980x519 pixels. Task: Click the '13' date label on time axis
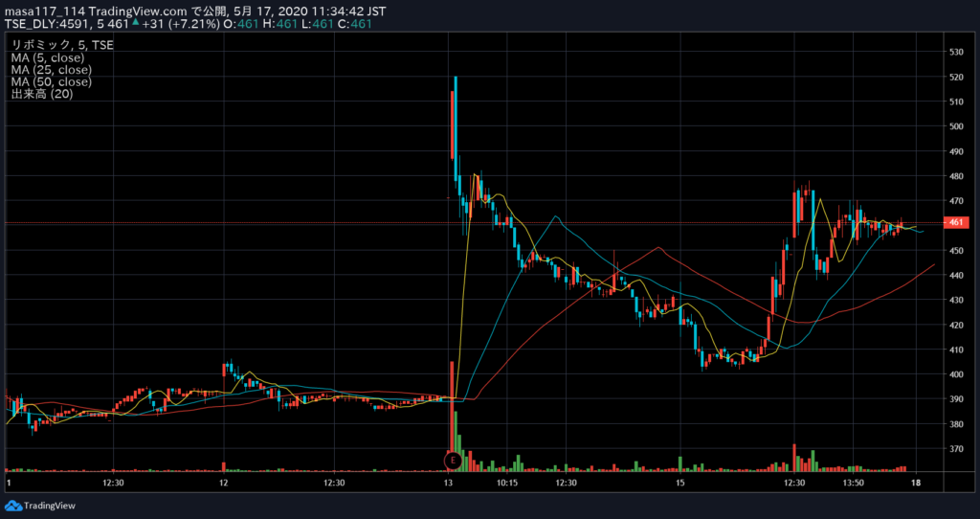tap(448, 483)
